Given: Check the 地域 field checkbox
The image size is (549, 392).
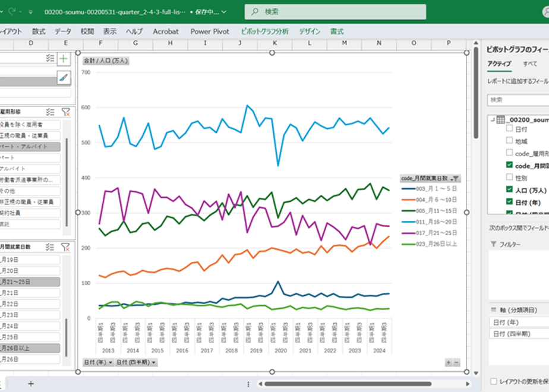Looking at the screenshot, I should click(x=509, y=140).
